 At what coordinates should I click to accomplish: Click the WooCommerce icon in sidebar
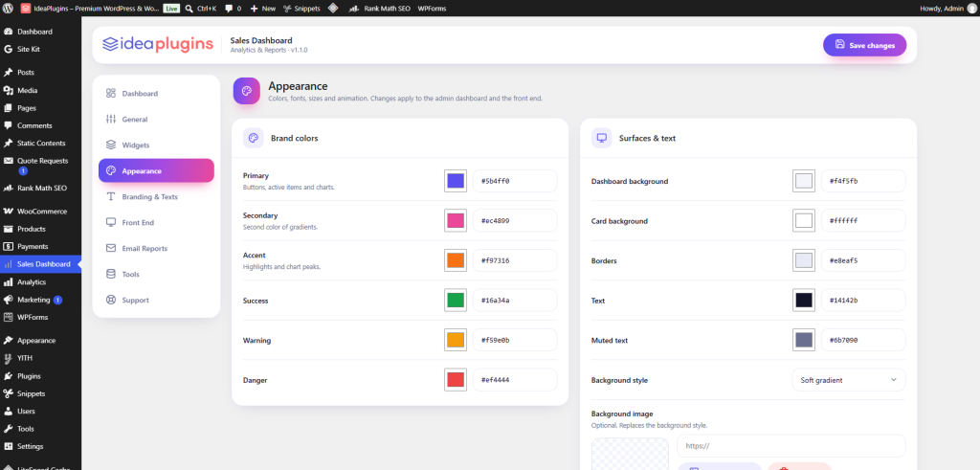(8, 212)
